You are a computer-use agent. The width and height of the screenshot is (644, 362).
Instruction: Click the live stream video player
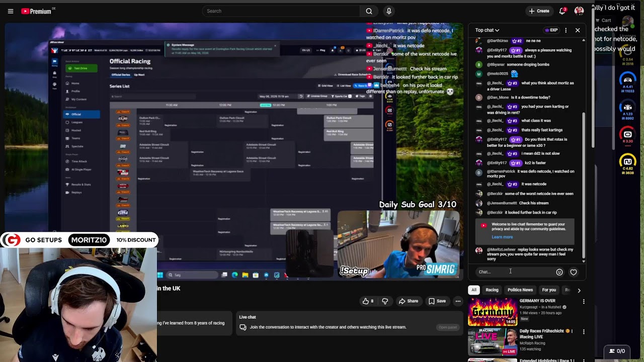234,151
